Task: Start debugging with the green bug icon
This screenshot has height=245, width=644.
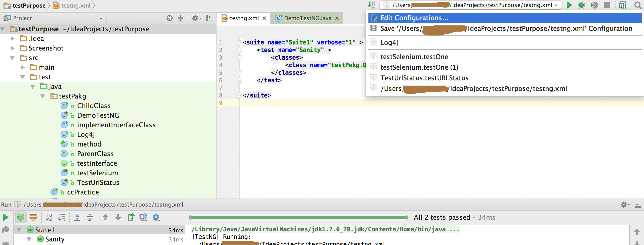Action: pos(582,5)
